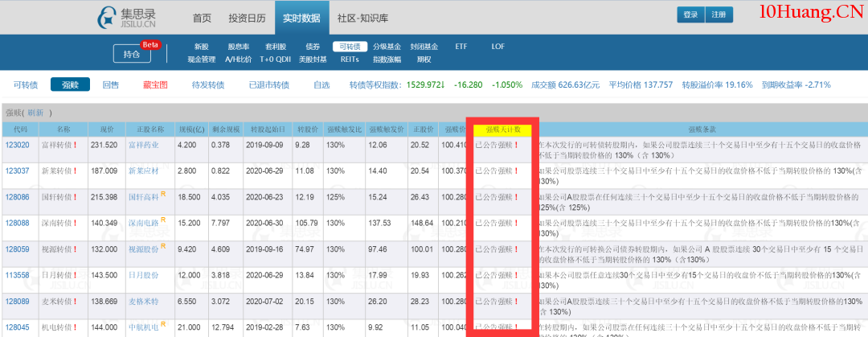Image resolution: width=868 pixels, height=337 pixels.
Task: Open the 债券 section
Action: [313, 47]
